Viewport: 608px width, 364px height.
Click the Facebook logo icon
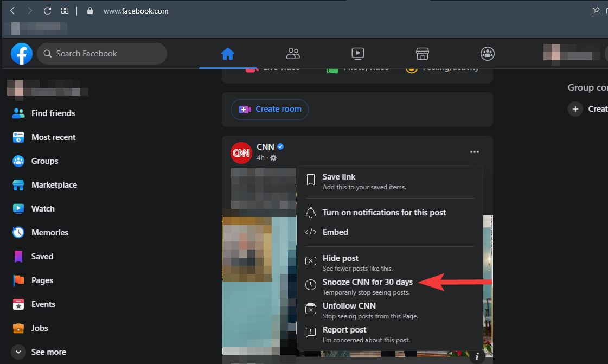pyautogui.click(x=22, y=54)
